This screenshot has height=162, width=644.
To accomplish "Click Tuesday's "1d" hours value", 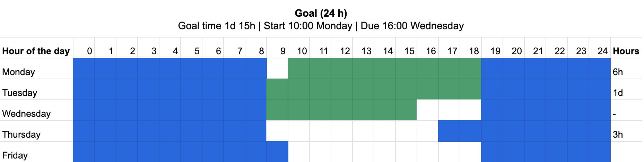I will [x=618, y=93].
